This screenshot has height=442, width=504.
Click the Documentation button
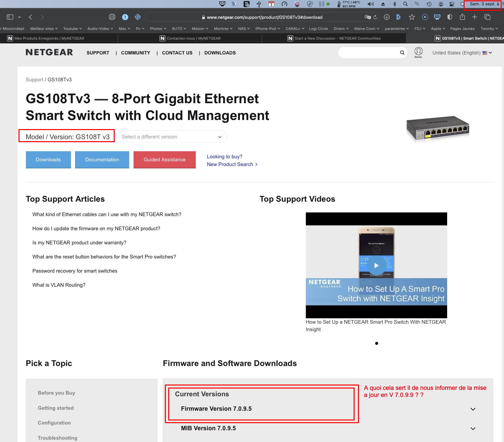[x=102, y=159]
